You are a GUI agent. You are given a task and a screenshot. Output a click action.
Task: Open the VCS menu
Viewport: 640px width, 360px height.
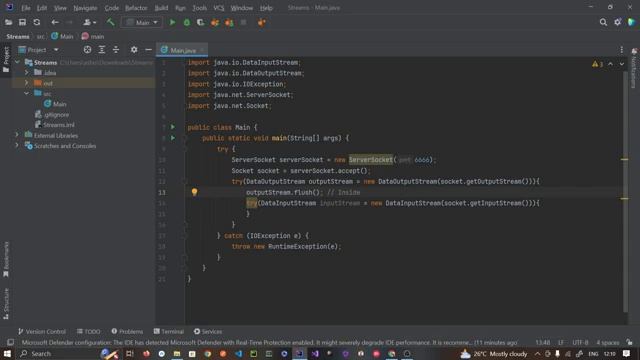click(219, 8)
